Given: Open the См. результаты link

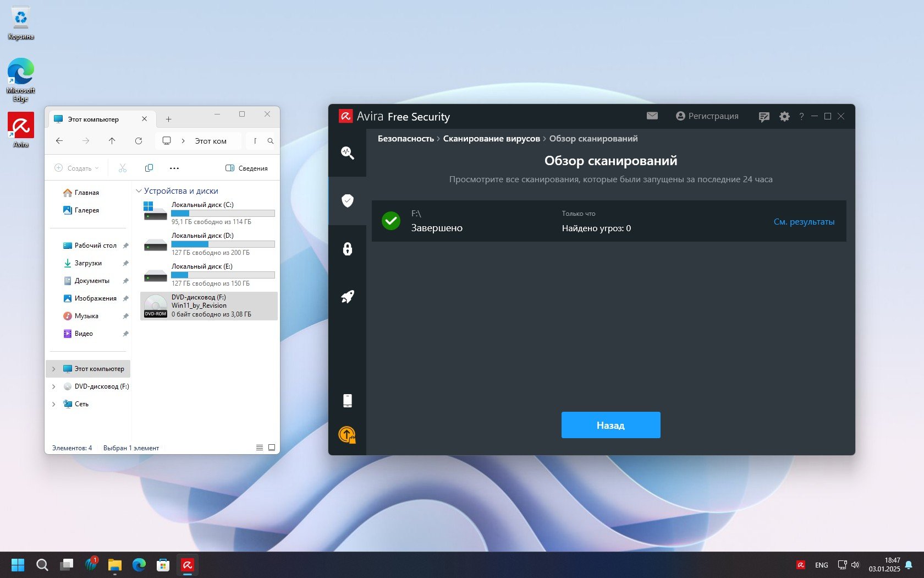Looking at the screenshot, I should pyautogui.click(x=804, y=222).
